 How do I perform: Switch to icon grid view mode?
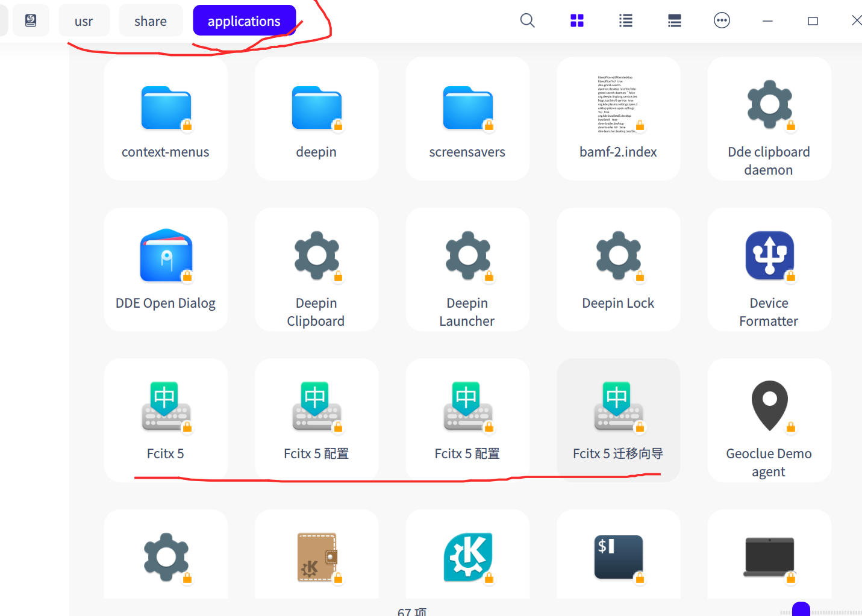click(x=576, y=20)
